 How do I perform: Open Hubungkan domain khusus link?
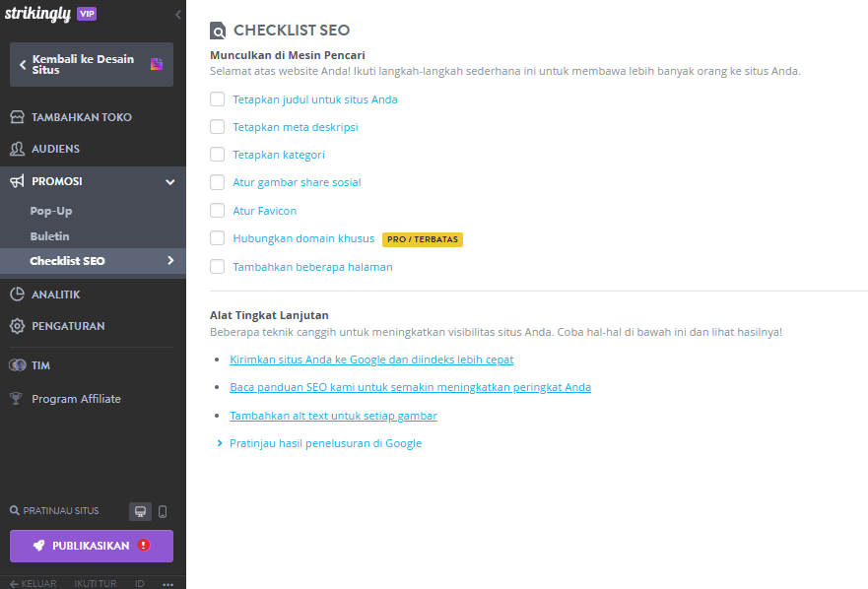(303, 238)
